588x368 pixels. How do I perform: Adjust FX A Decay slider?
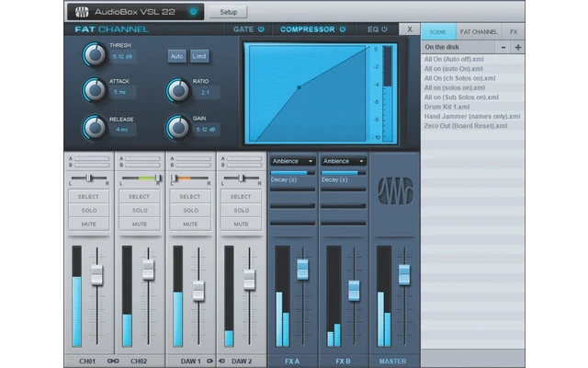tap(292, 173)
